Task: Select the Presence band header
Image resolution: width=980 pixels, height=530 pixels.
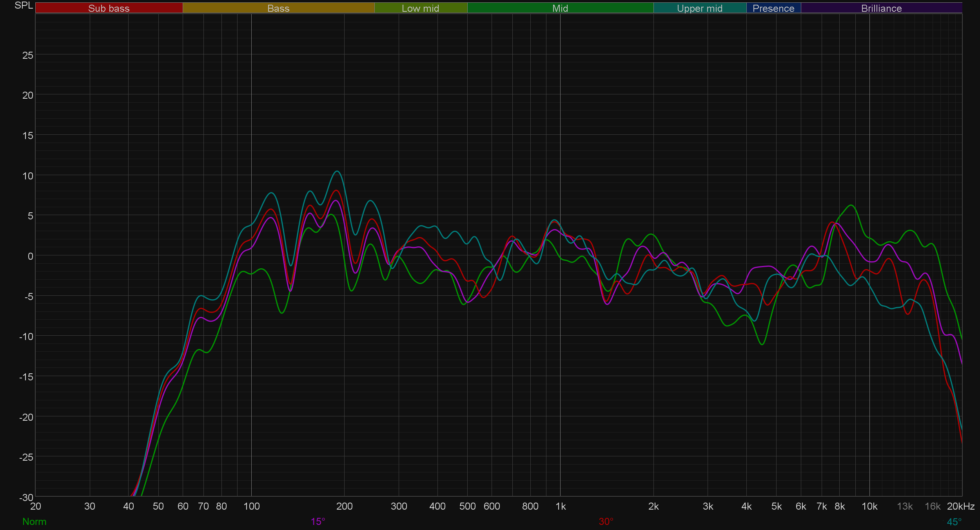Action: tap(773, 8)
